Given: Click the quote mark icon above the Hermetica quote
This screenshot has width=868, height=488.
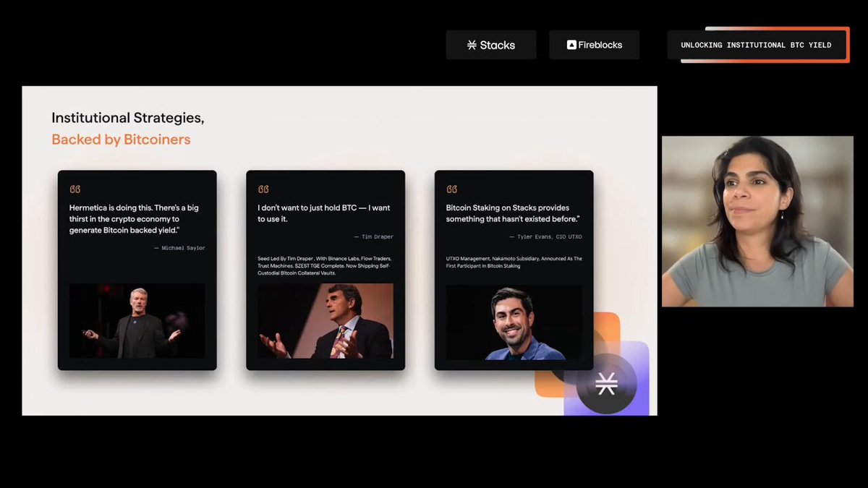Looking at the screenshot, I should pyautogui.click(x=75, y=189).
